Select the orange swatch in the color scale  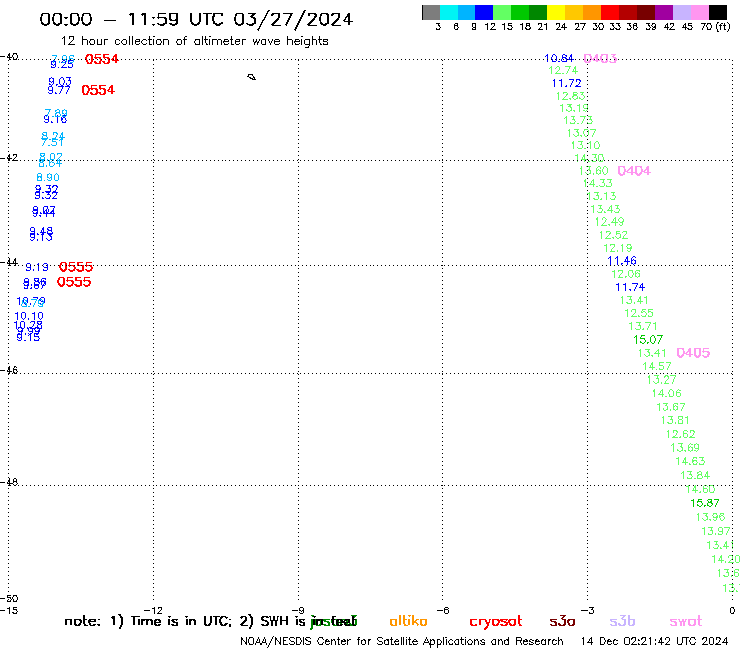point(592,12)
